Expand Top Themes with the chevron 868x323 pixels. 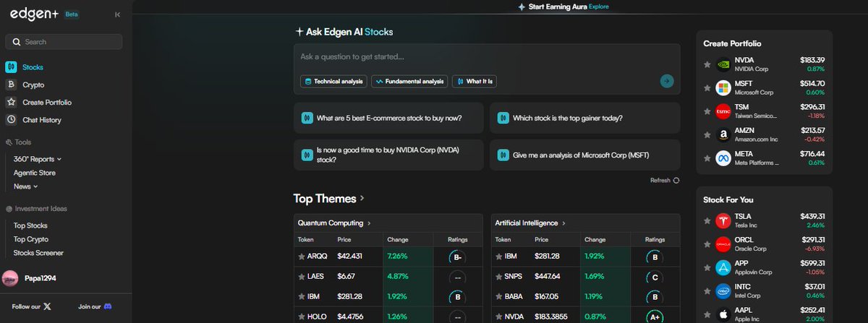362,198
